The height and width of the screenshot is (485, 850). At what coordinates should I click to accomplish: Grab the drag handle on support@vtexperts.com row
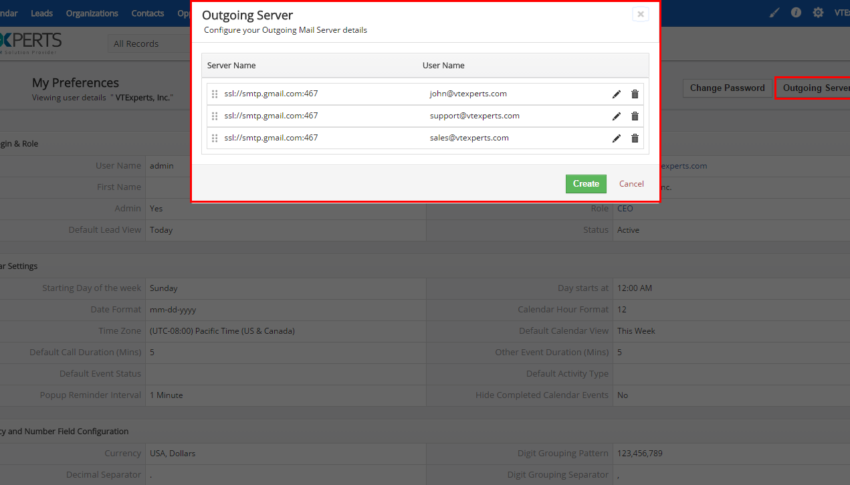(x=215, y=116)
